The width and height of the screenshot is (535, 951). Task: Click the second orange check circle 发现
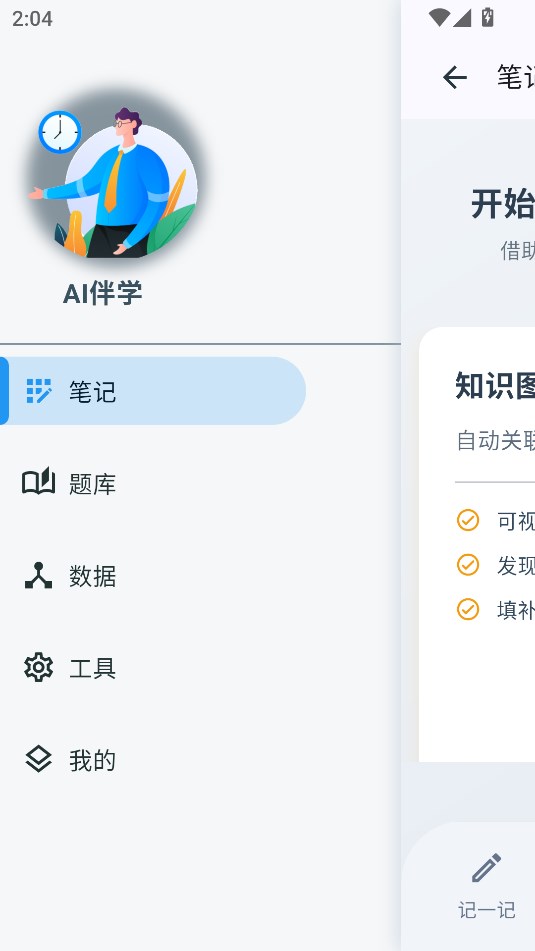[x=468, y=565]
